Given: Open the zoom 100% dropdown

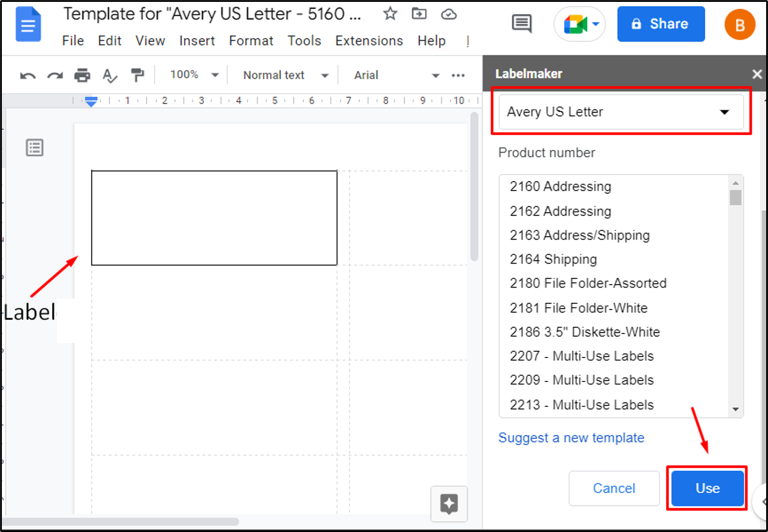Looking at the screenshot, I should (x=194, y=75).
